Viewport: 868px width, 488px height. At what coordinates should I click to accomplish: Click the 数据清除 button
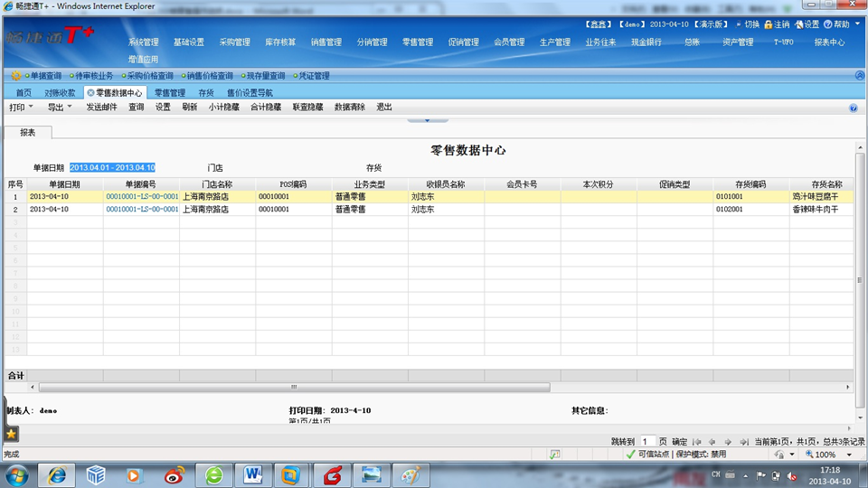click(x=349, y=108)
